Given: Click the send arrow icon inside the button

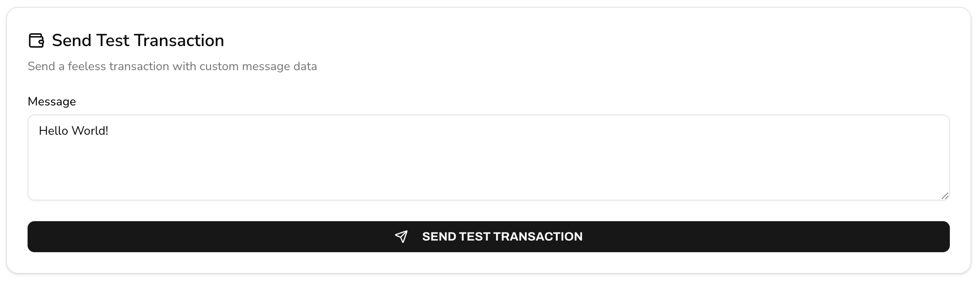Looking at the screenshot, I should (x=401, y=236).
